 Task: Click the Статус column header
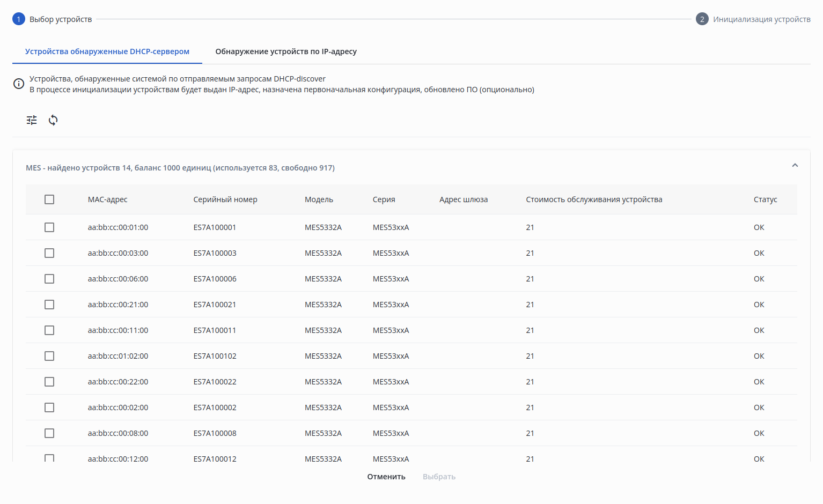[765, 199]
